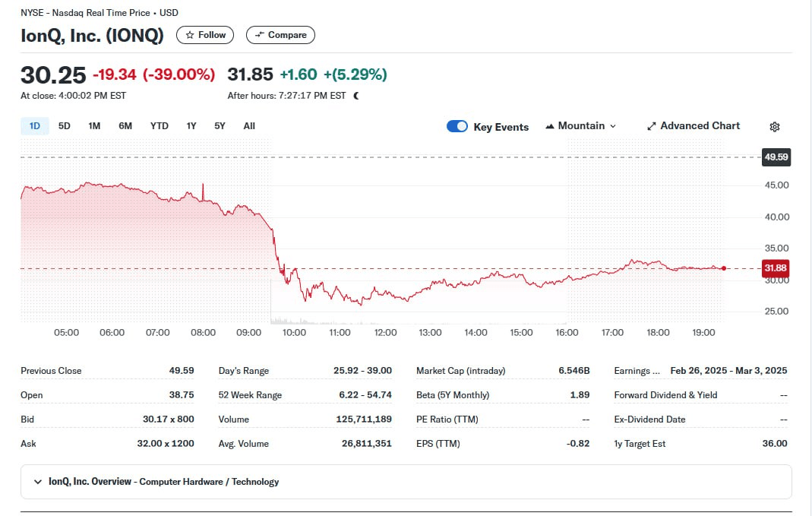
Task: Click the Bid value 30.17 x 800
Action: point(169,419)
